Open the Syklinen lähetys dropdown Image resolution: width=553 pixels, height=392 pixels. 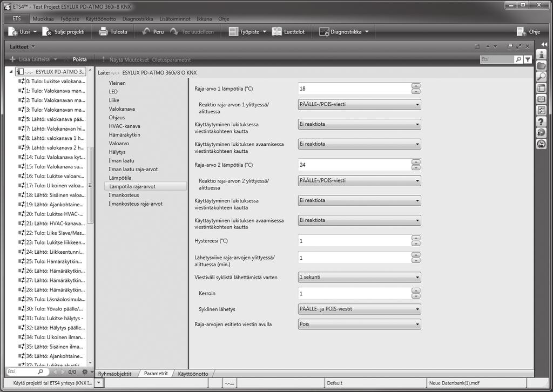(359, 309)
